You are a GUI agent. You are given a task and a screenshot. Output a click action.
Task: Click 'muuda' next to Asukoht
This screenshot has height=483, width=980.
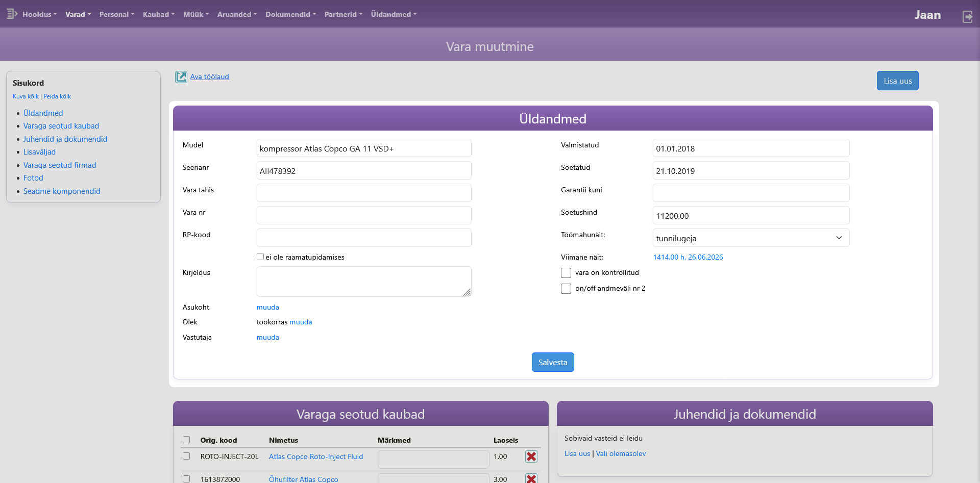268,307
